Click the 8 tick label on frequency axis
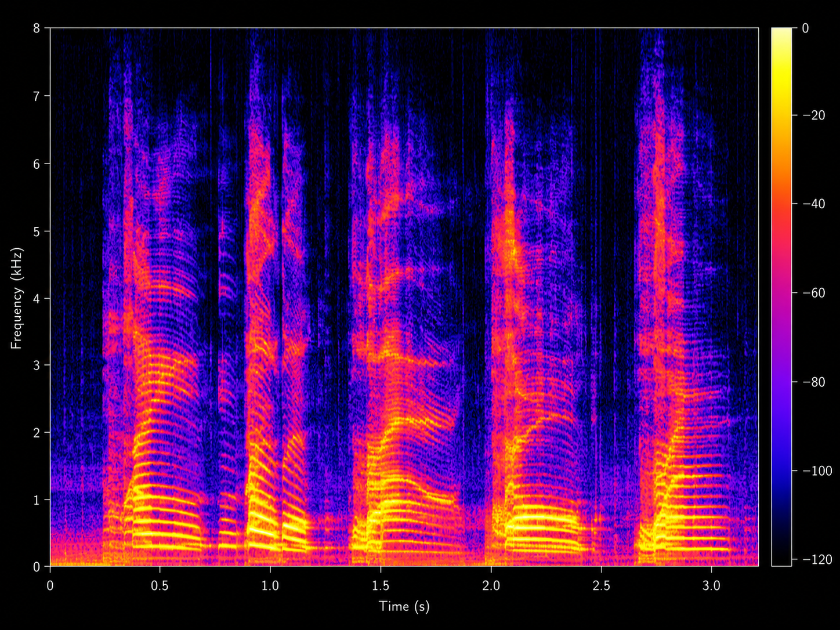The image size is (840, 630). [37, 28]
